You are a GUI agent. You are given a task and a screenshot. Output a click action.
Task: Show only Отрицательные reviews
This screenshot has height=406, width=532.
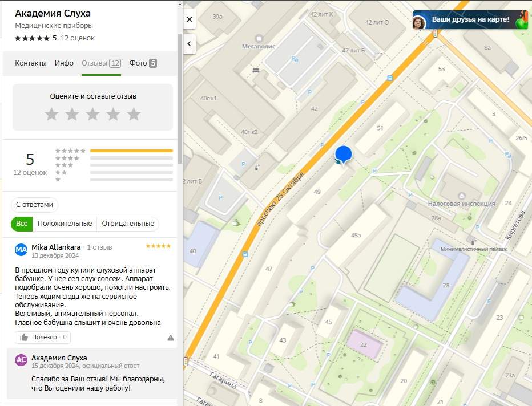coord(128,224)
